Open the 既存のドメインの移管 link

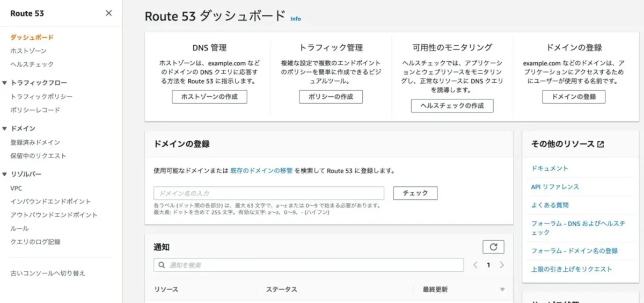pos(261,171)
